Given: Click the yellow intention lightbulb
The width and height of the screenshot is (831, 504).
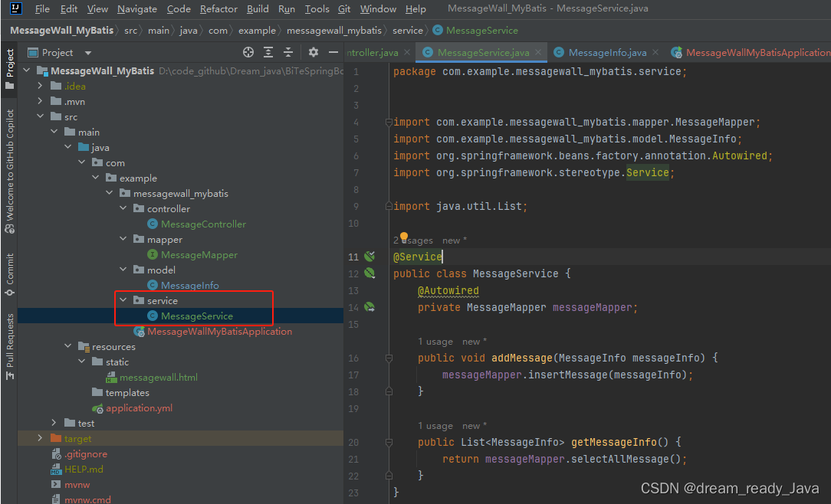Looking at the screenshot, I should coord(404,236).
